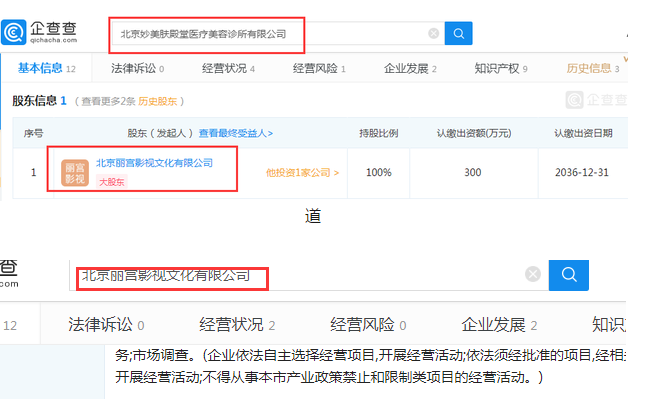Click the 认缴出资日期 column header
This screenshot has width=646, height=399.
(x=583, y=133)
